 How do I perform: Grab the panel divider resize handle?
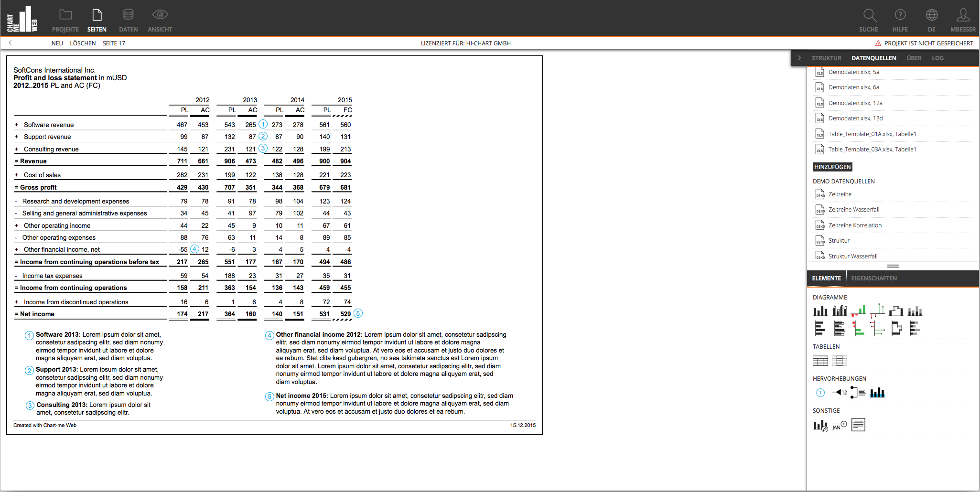(x=893, y=266)
